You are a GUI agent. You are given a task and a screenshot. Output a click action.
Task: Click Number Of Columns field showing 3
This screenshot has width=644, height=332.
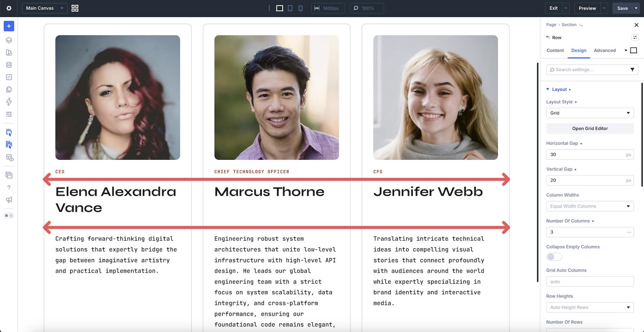(x=590, y=232)
